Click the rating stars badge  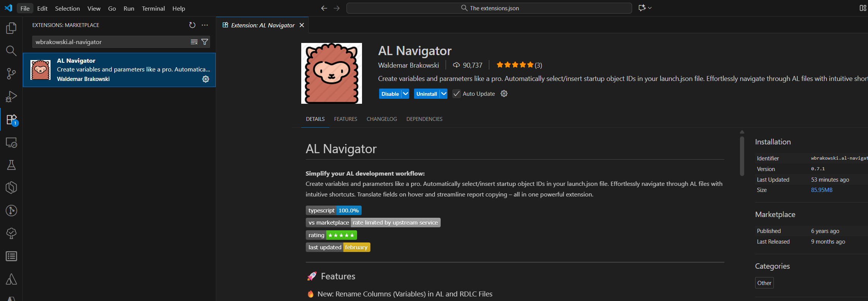[331, 235]
